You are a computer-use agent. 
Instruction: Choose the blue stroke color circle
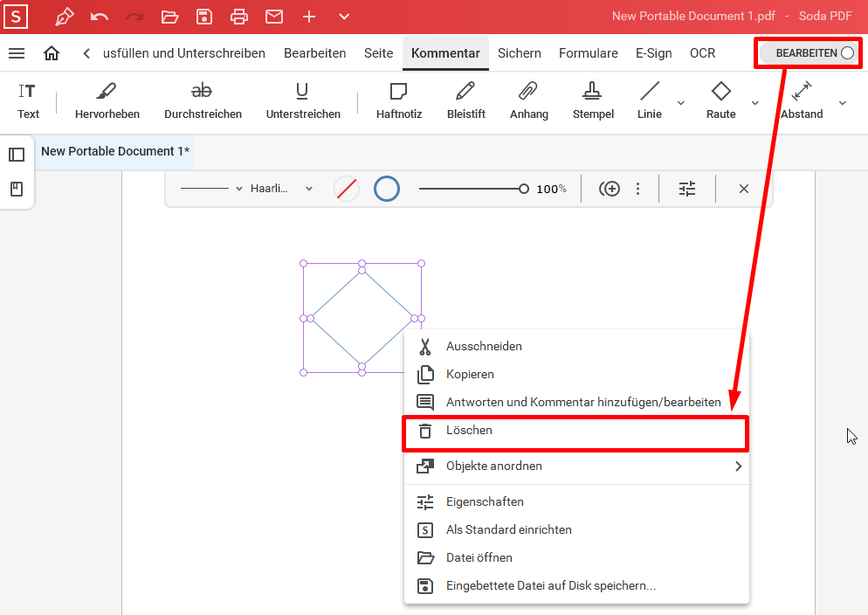(x=386, y=189)
